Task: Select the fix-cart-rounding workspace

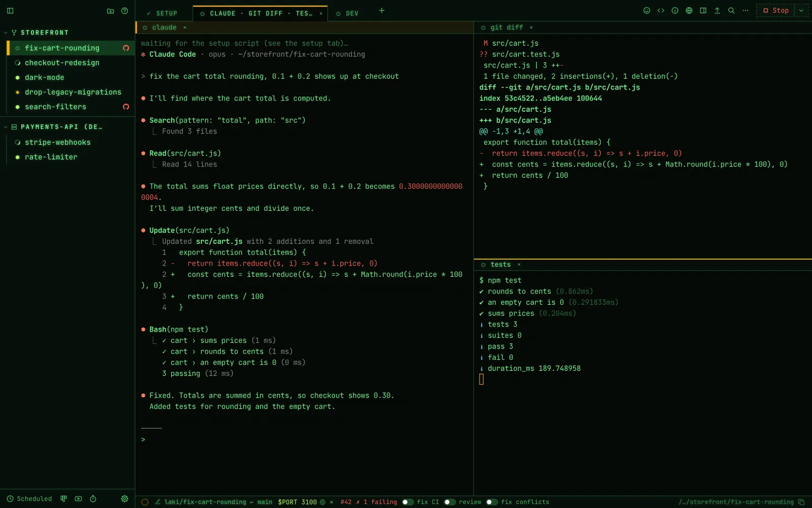Action: point(71,48)
